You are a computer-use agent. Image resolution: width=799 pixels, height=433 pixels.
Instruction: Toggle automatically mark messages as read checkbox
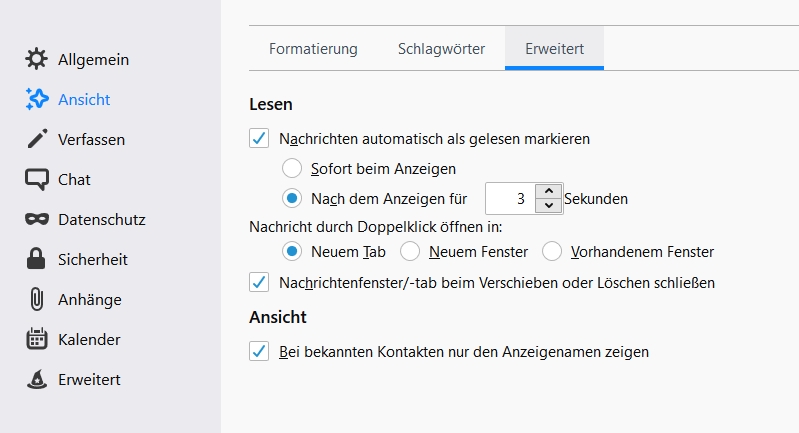259,138
